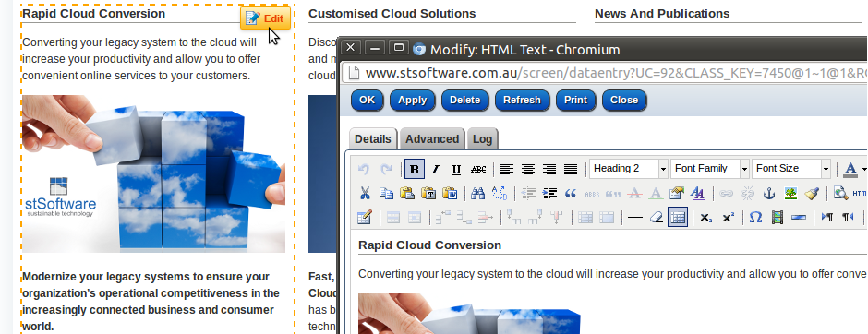Switch to the Details tab
Image resolution: width=868 pixels, height=334 pixels.
pos(372,138)
